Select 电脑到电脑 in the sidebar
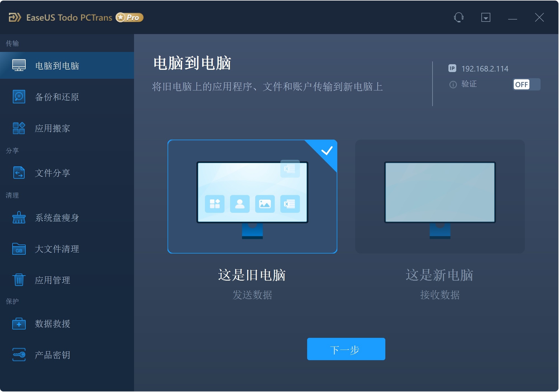 coord(67,65)
